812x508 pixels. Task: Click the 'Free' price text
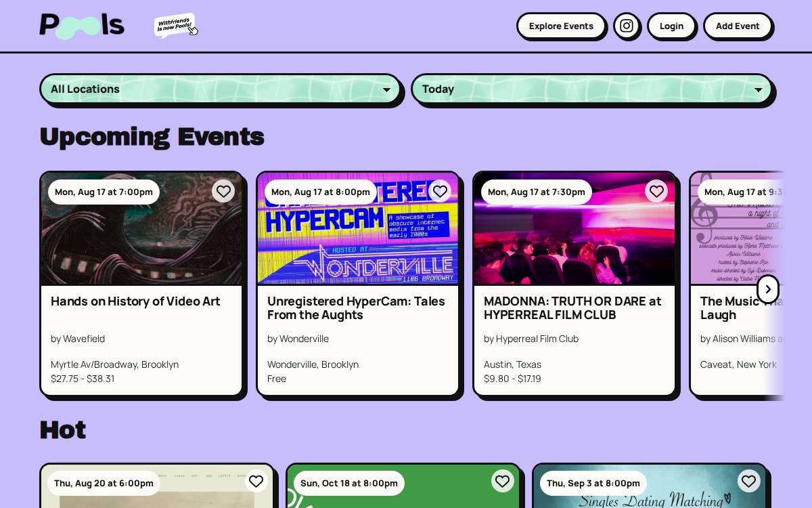click(277, 379)
